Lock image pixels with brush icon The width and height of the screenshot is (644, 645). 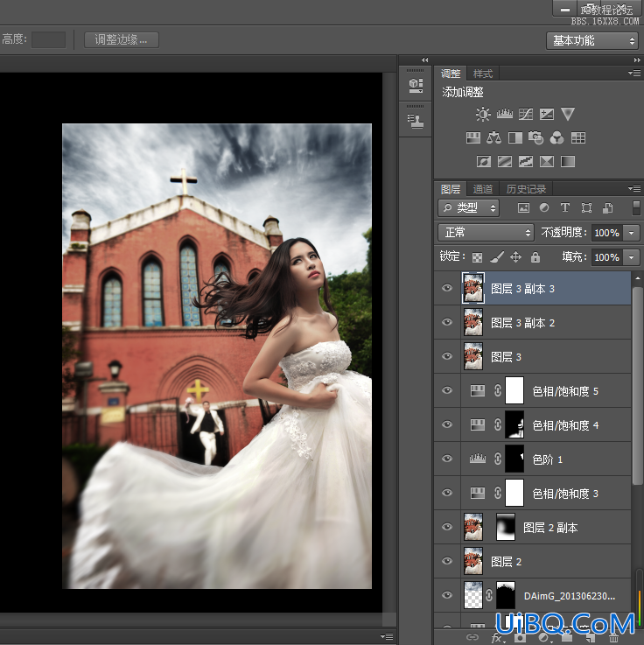click(x=497, y=257)
